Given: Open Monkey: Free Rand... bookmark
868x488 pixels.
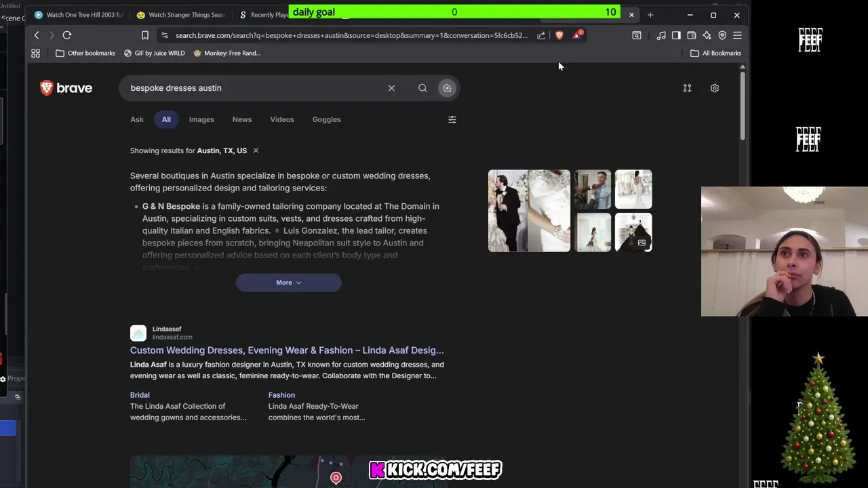Looking at the screenshot, I should pos(226,53).
